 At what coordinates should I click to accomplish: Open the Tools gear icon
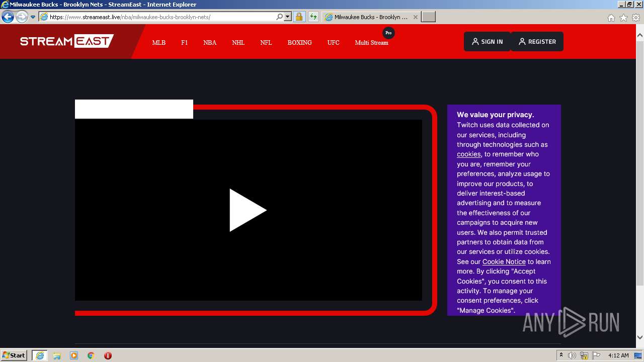pos(636,18)
